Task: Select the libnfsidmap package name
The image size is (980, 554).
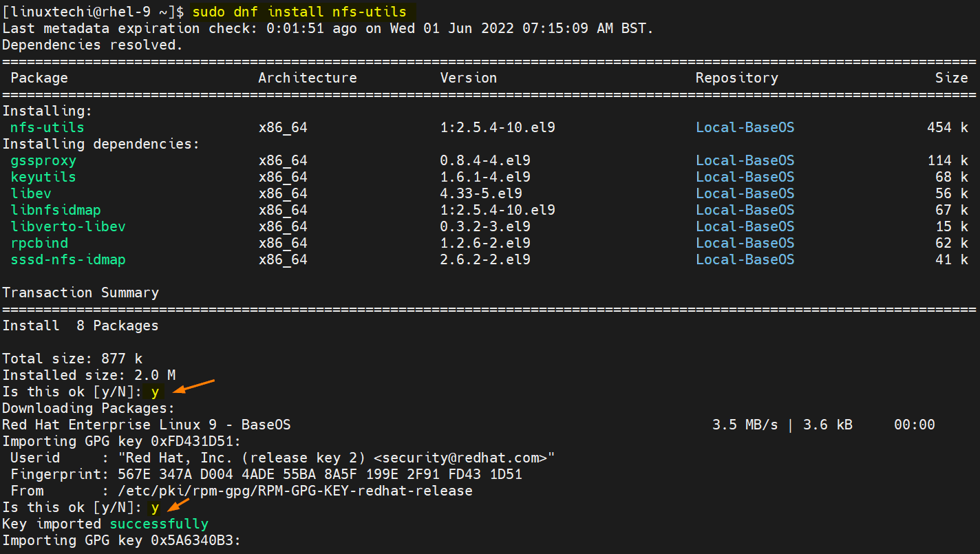Action: pos(56,210)
